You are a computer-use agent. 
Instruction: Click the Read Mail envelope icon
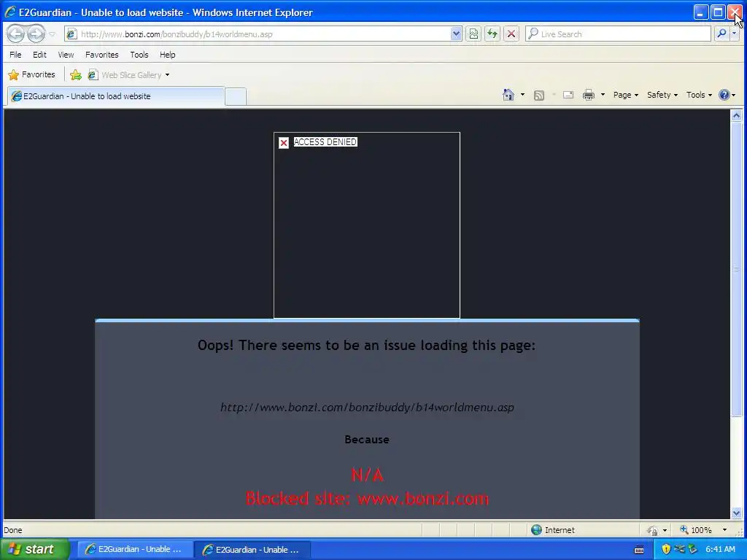point(568,95)
